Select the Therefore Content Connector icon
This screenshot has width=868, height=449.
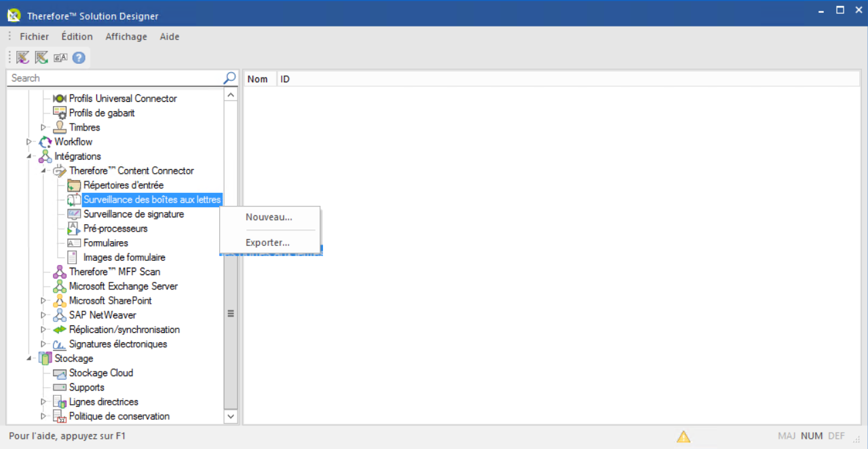click(60, 170)
